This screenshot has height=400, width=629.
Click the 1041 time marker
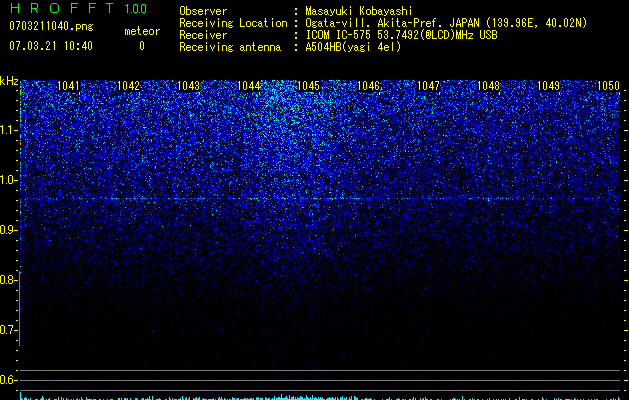69,86
